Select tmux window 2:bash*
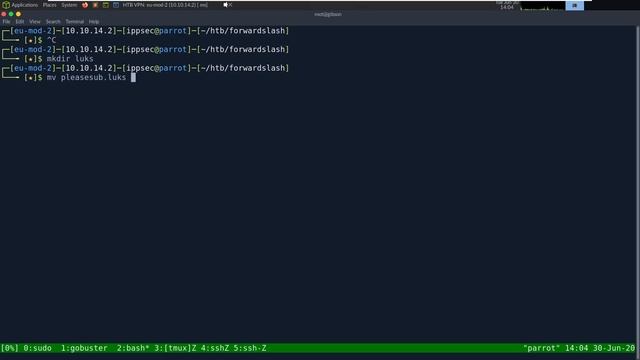 pyautogui.click(x=133, y=348)
